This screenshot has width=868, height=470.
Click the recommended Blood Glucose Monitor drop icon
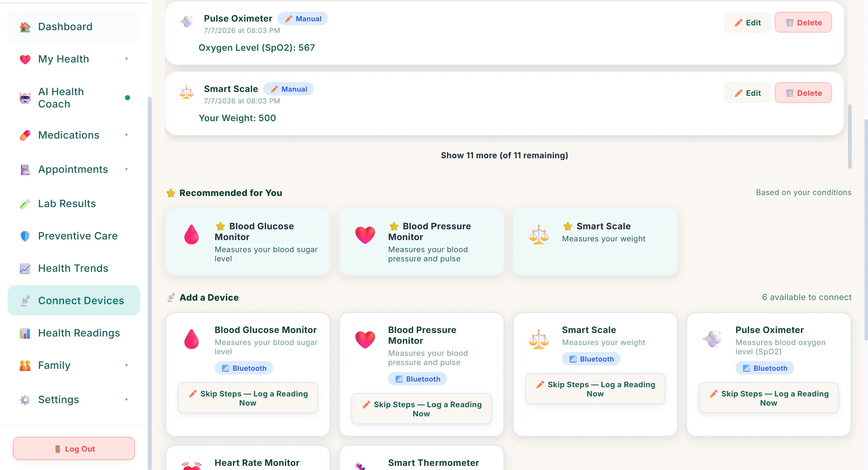191,234
